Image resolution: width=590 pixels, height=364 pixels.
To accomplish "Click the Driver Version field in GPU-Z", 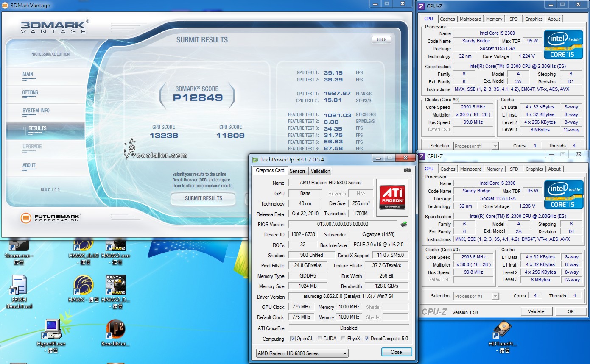I will point(348,297).
